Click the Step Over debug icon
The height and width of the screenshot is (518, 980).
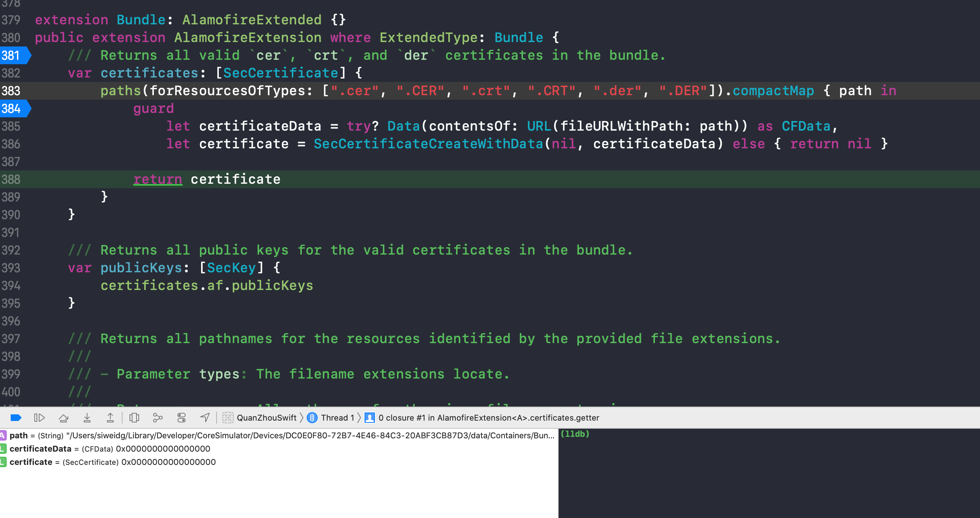pos(63,418)
